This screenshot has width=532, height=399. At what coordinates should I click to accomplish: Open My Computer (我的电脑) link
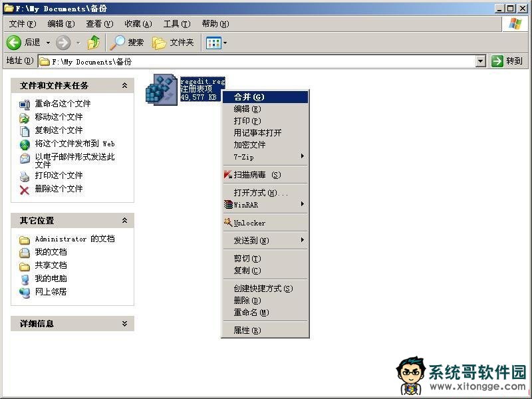click(x=51, y=279)
